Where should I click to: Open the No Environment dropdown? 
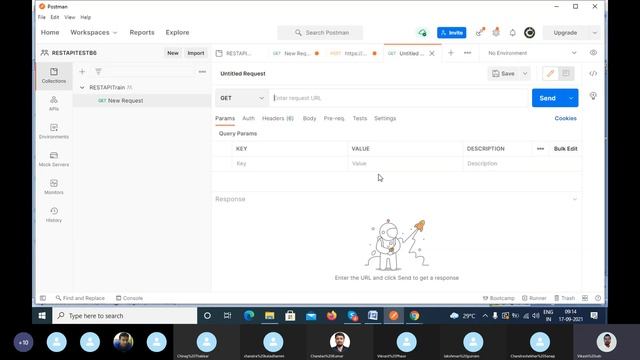tap(533, 53)
